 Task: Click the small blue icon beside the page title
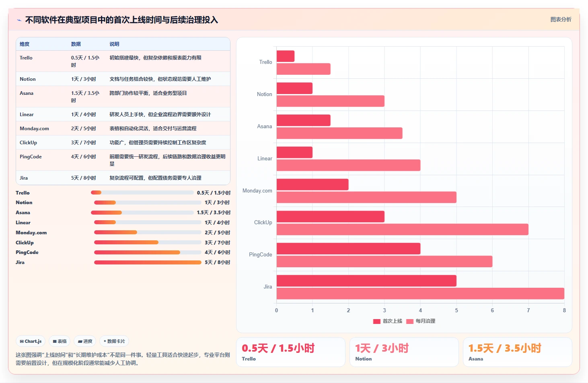pyautogui.click(x=19, y=20)
